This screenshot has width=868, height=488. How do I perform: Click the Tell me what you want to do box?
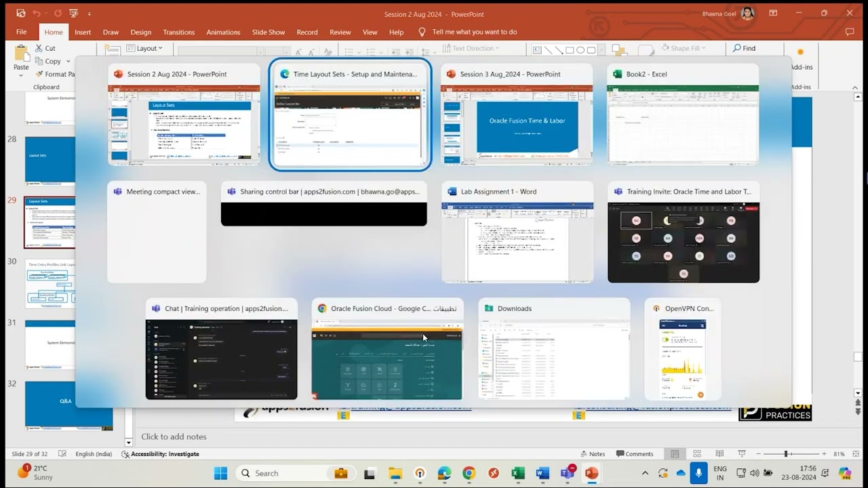pos(468,32)
